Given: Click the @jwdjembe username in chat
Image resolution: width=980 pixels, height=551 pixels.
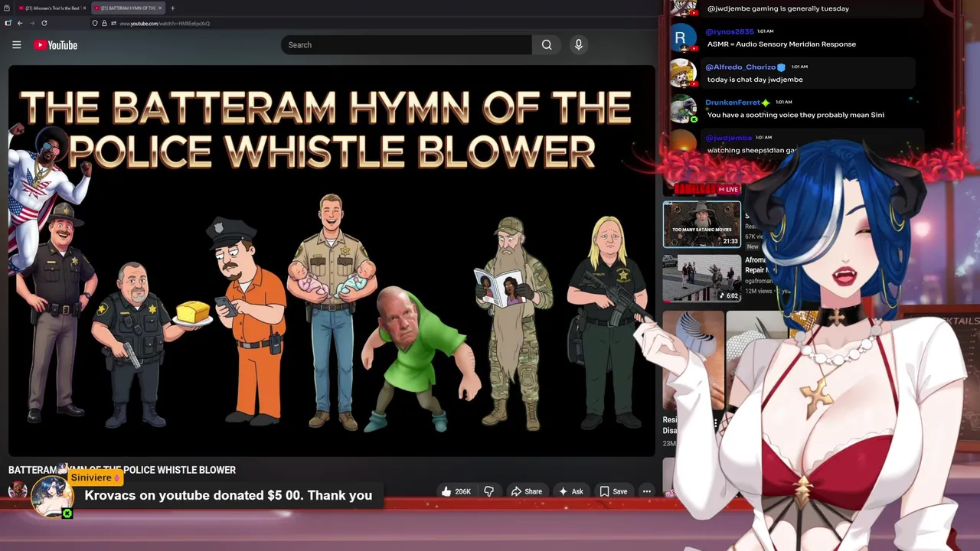Looking at the screenshot, I should pos(728,138).
